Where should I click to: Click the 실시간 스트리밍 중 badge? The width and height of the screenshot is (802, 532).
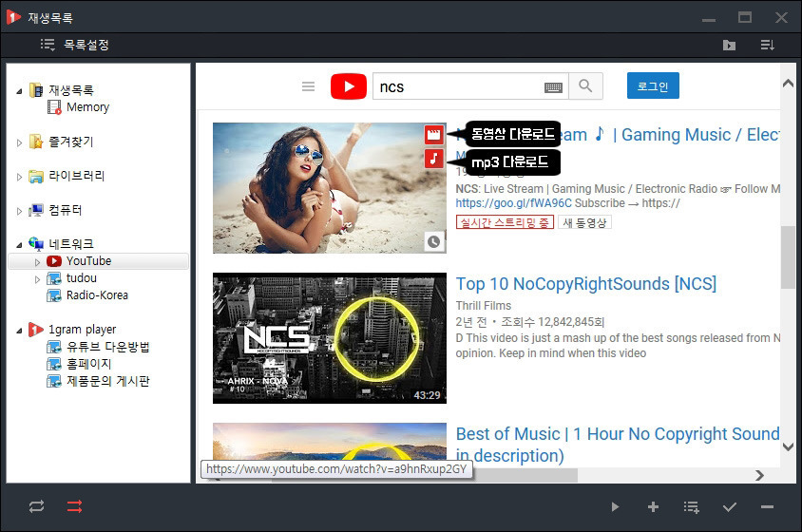(505, 222)
